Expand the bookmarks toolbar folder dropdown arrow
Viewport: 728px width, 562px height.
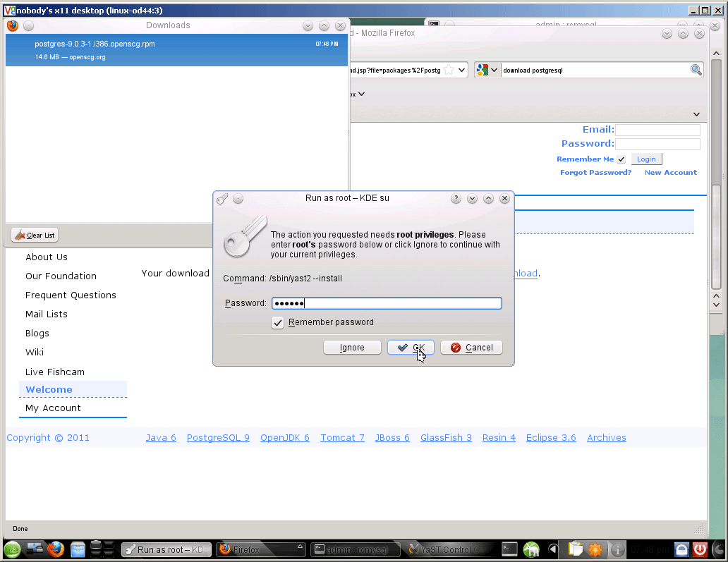[362, 94]
